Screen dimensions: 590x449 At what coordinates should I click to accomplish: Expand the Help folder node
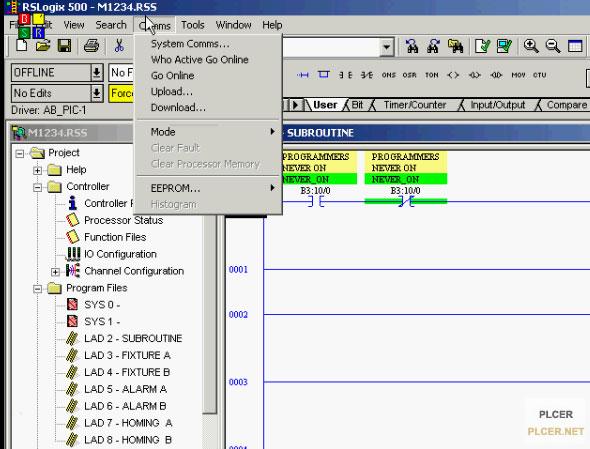point(37,170)
